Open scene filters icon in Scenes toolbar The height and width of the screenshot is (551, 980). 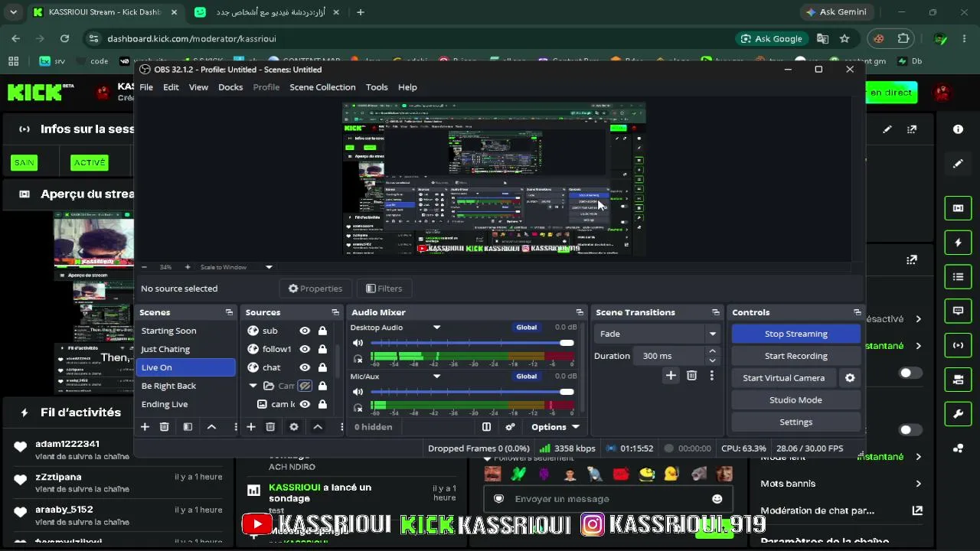188,427
